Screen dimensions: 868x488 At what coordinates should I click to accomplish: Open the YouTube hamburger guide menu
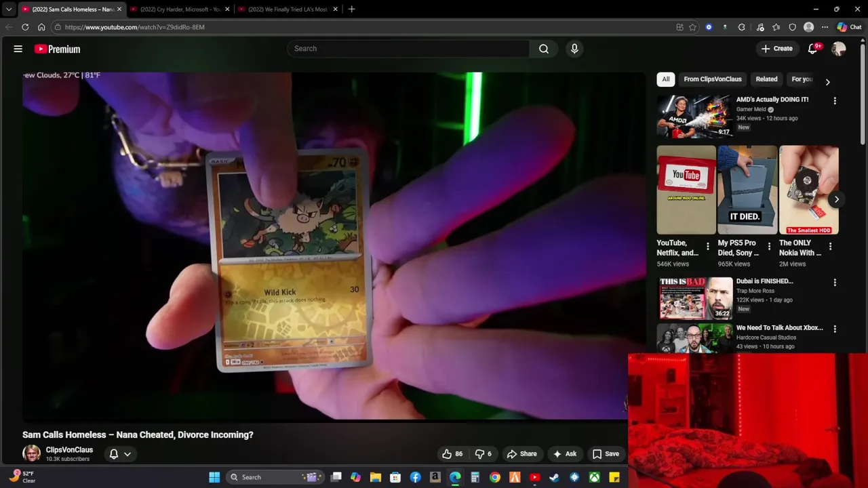(x=18, y=49)
